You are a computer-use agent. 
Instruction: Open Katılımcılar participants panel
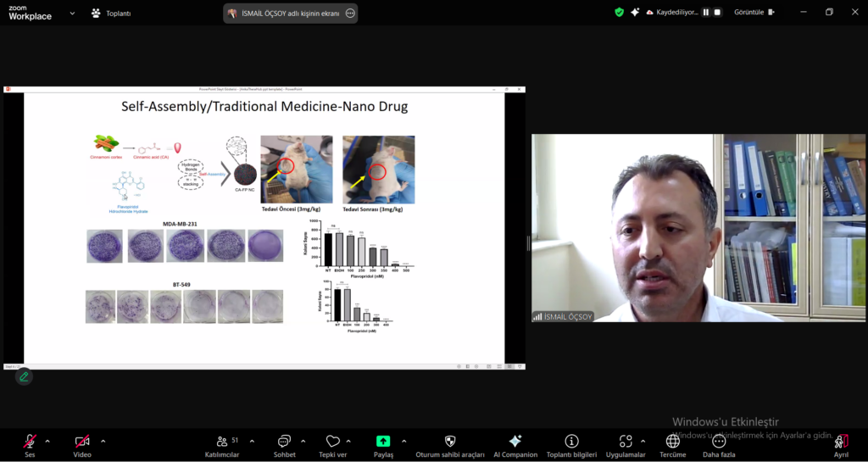(x=222, y=442)
